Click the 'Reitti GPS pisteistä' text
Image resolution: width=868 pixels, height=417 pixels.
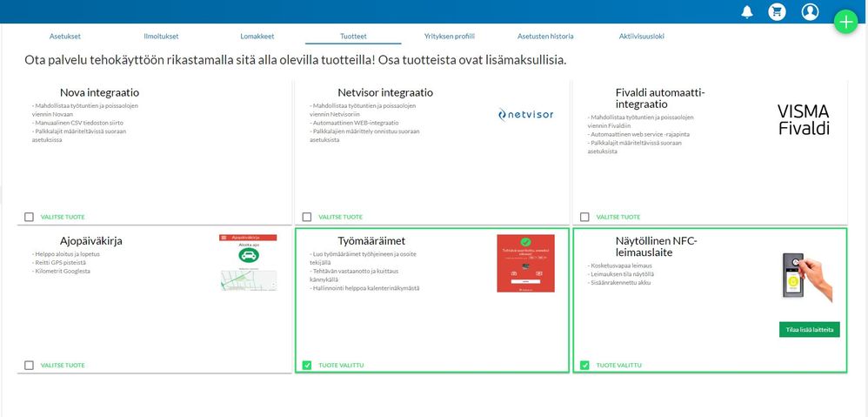pos(61,263)
